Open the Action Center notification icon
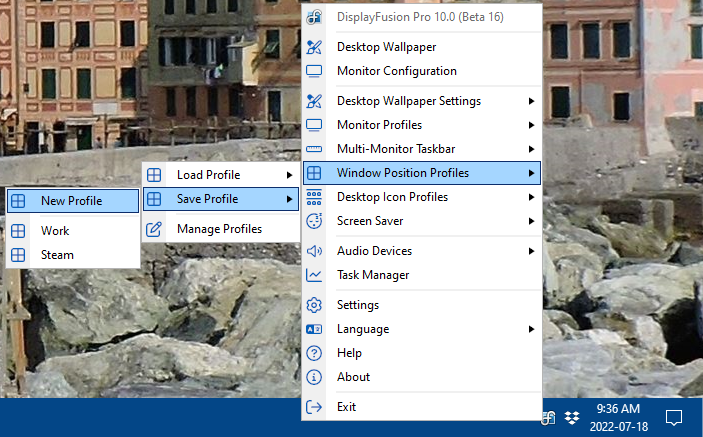703x437 pixels. tap(673, 418)
